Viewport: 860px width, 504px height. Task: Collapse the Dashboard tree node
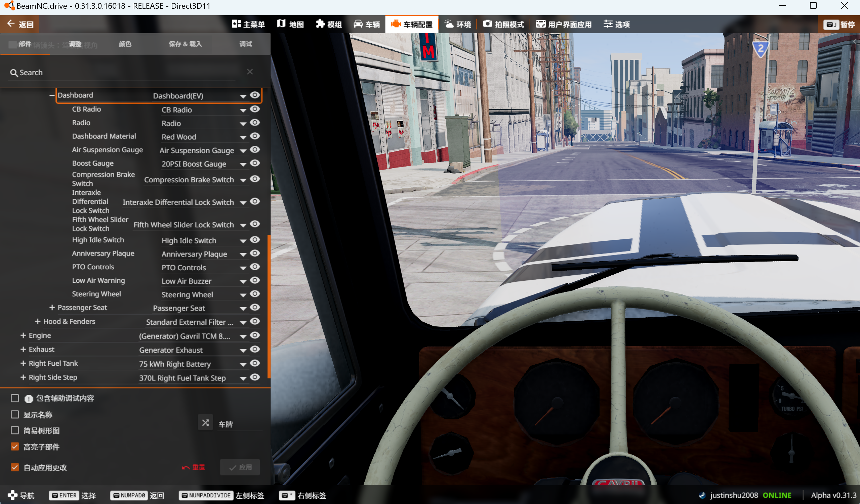(51, 95)
